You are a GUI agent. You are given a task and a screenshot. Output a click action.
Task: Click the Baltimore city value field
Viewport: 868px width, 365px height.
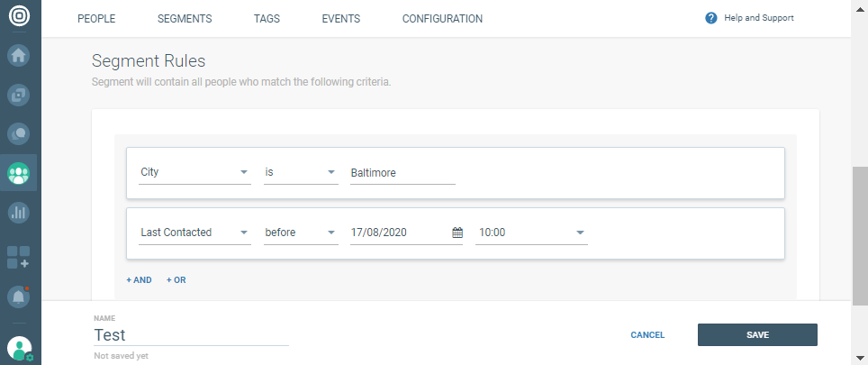coord(402,172)
